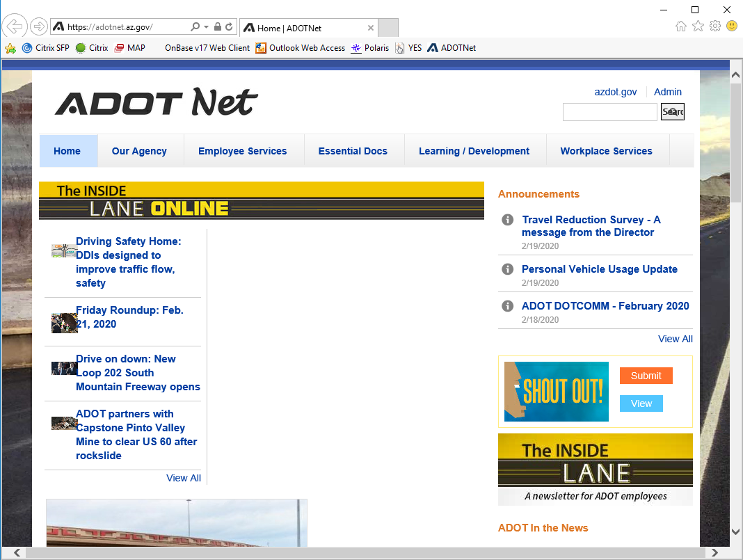This screenshot has width=743, height=560.
Task: Click the horizontal scrollbar right arrow
Action: pyautogui.click(x=714, y=552)
